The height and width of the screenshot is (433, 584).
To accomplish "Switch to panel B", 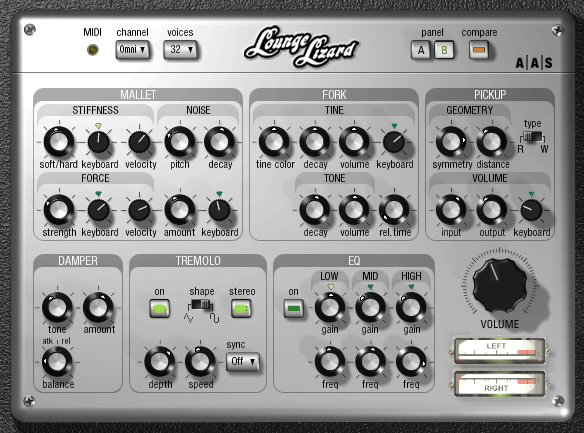I will point(444,50).
